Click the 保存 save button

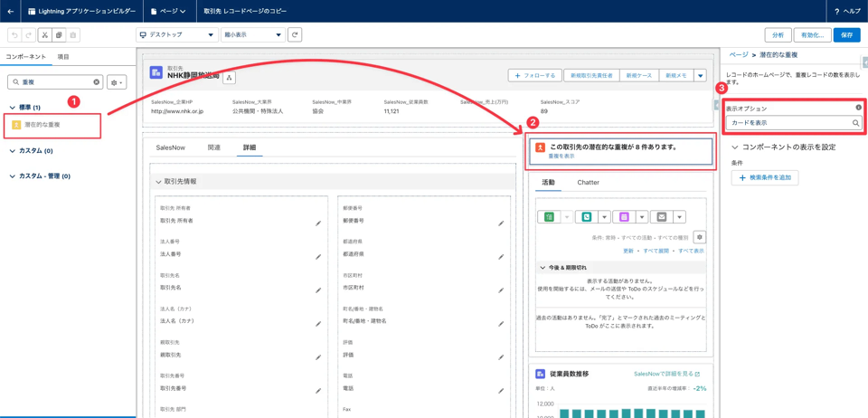pos(846,35)
